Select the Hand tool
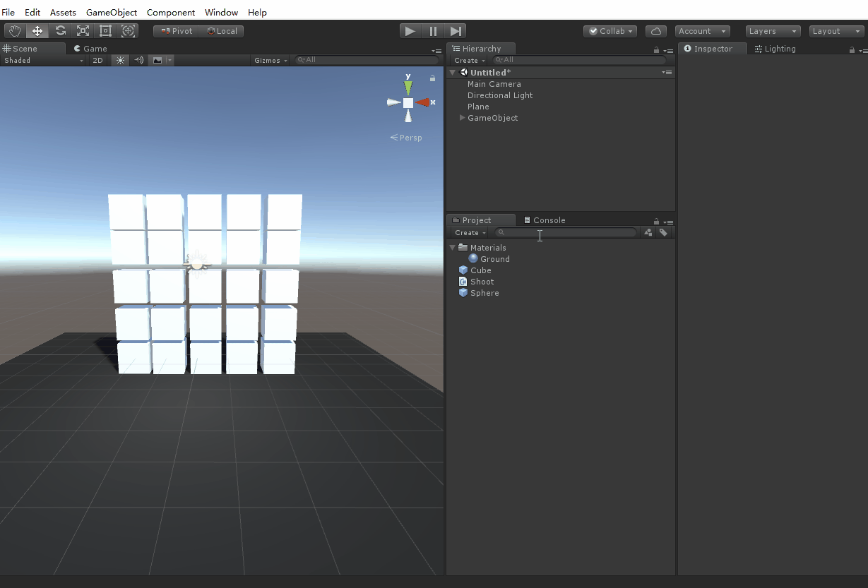The image size is (868, 588). click(15, 31)
